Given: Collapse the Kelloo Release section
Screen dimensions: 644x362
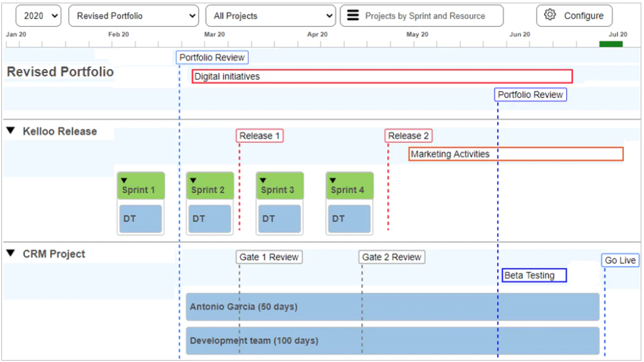Looking at the screenshot, I should pos(11,131).
